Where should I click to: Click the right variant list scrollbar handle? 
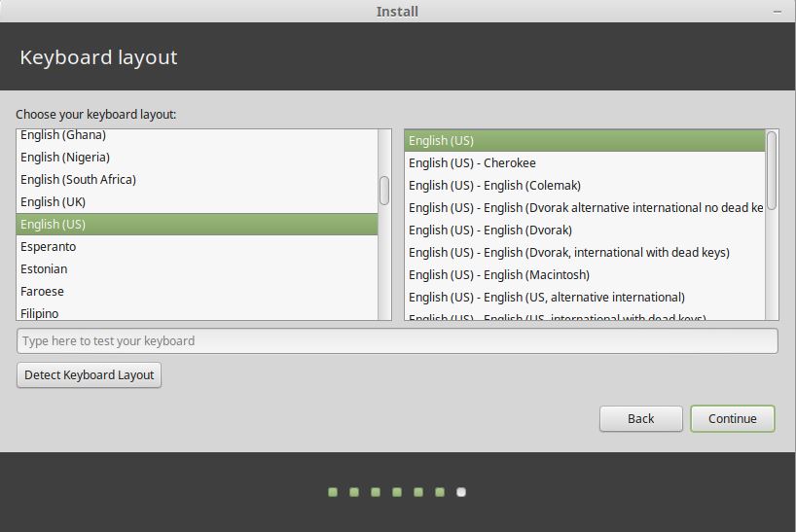772,170
